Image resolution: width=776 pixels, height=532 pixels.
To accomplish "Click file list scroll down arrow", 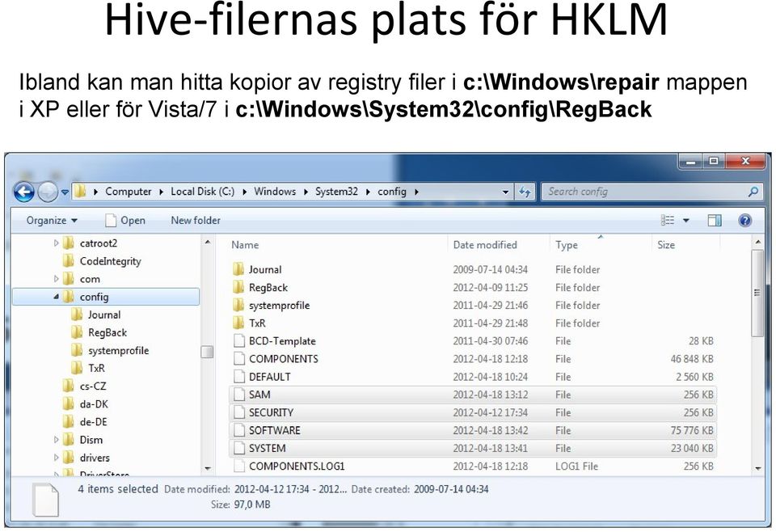I will [x=757, y=467].
